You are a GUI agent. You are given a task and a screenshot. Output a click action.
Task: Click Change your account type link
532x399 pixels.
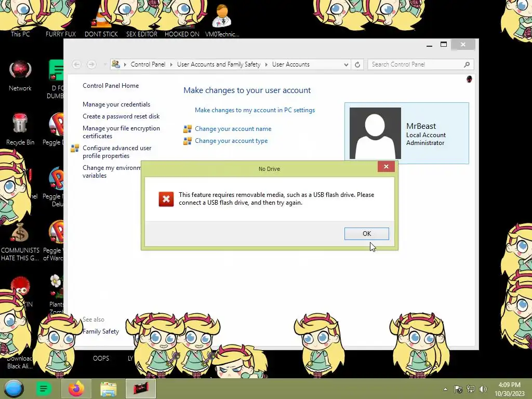pyautogui.click(x=231, y=140)
